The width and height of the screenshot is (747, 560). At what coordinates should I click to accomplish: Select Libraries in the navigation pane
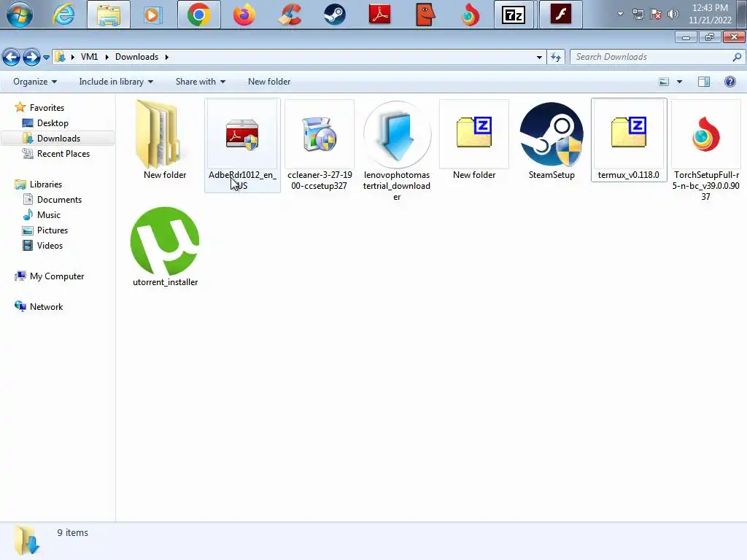point(46,184)
